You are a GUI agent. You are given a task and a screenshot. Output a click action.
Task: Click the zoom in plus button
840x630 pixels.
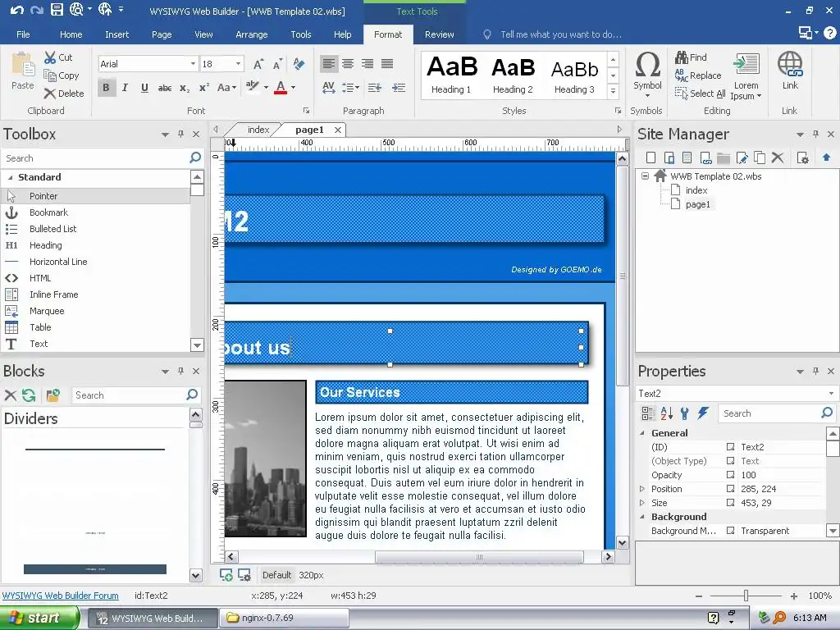pos(793,596)
